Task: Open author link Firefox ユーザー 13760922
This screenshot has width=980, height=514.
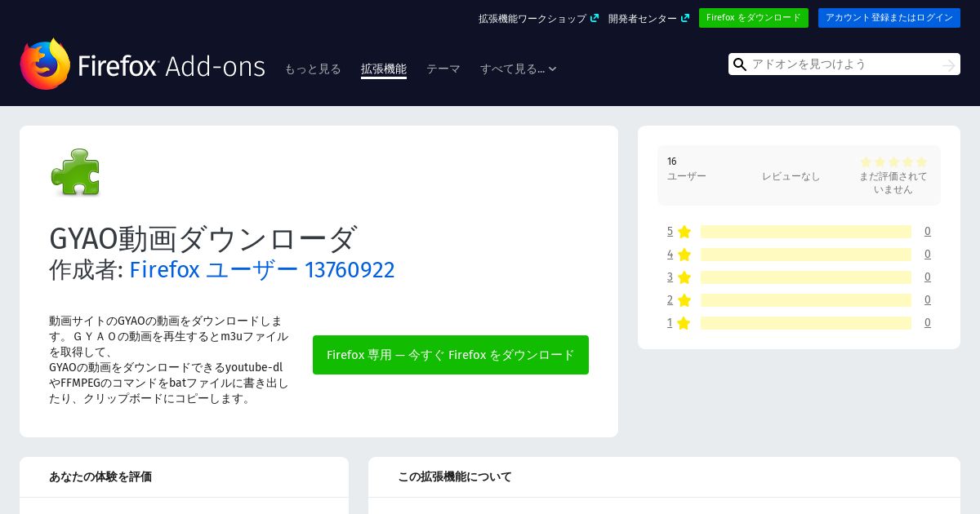Action: (262, 269)
